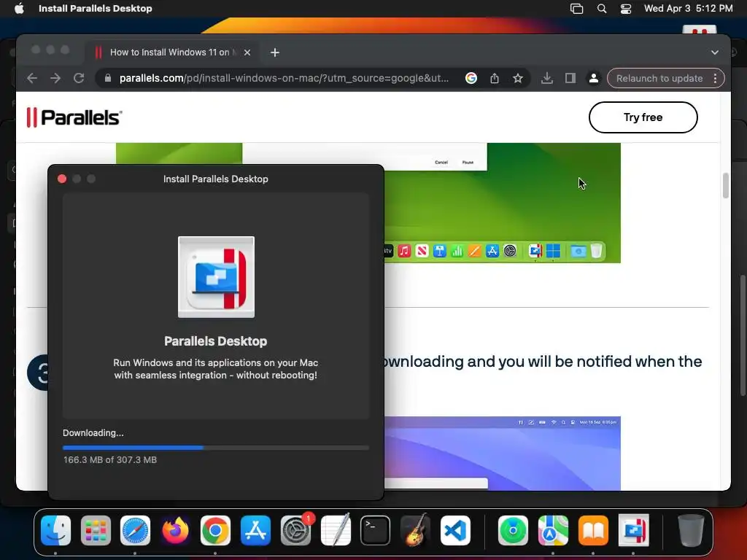Close the Install Parallels Desktop window
The height and width of the screenshot is (560, 747).
tap(62, 179)
